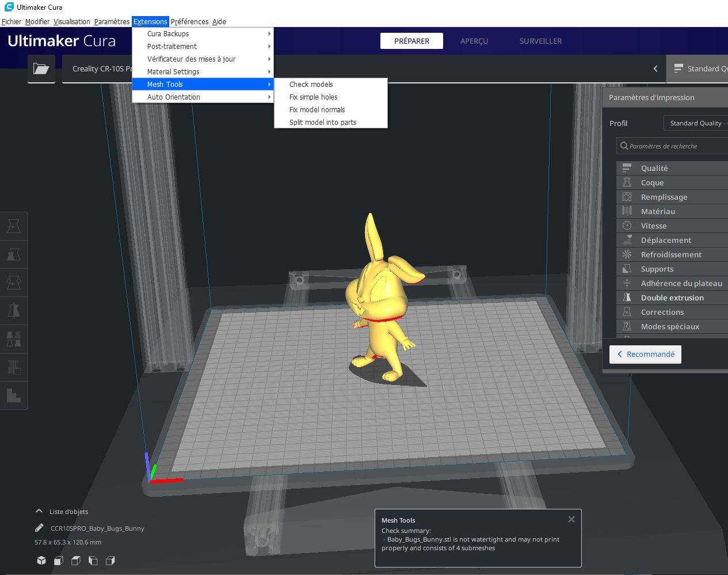The image size is (728, 575).
Task: Expand the Supports settings category
Action: pyautogui.click(x=672, y=269)
